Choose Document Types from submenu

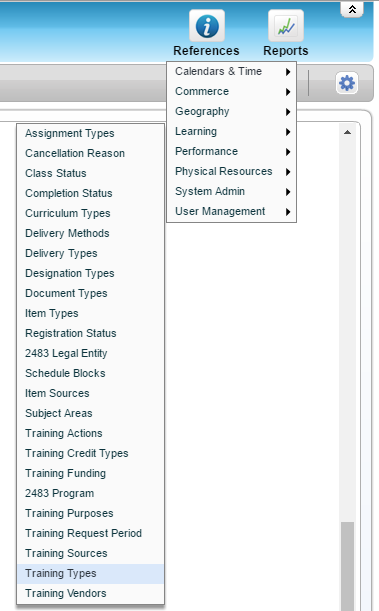90,293
